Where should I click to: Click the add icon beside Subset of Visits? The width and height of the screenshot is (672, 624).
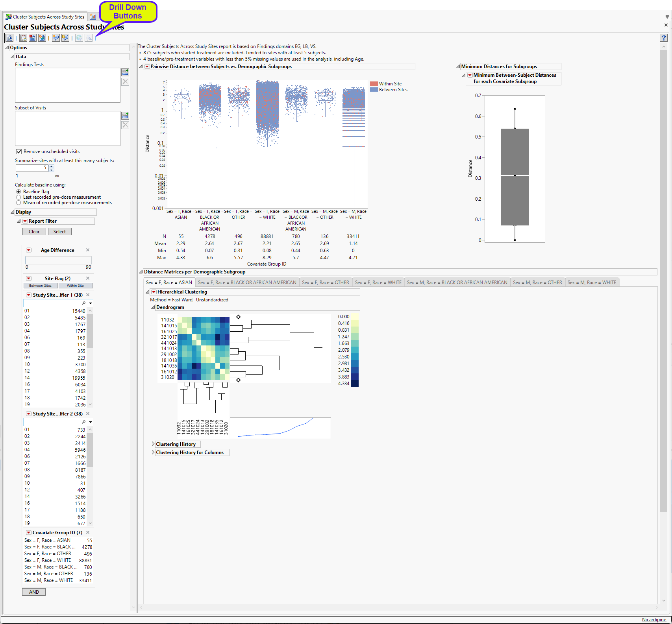pos(125,116)
